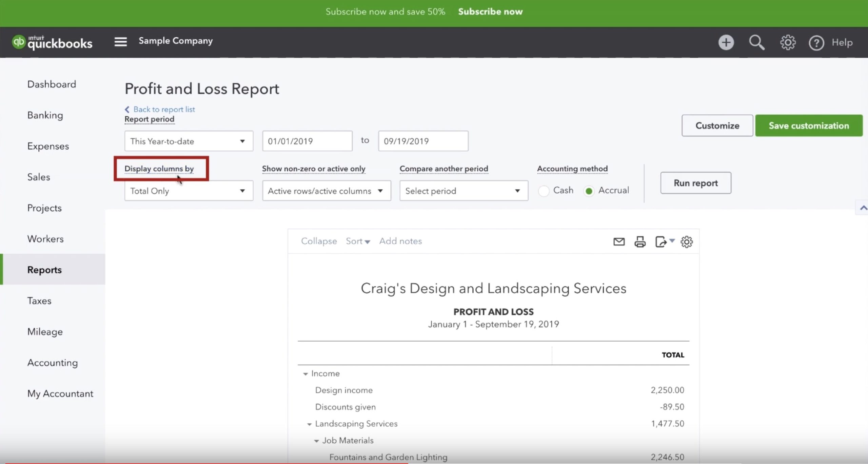Click the QuickBooks logo

52,42
